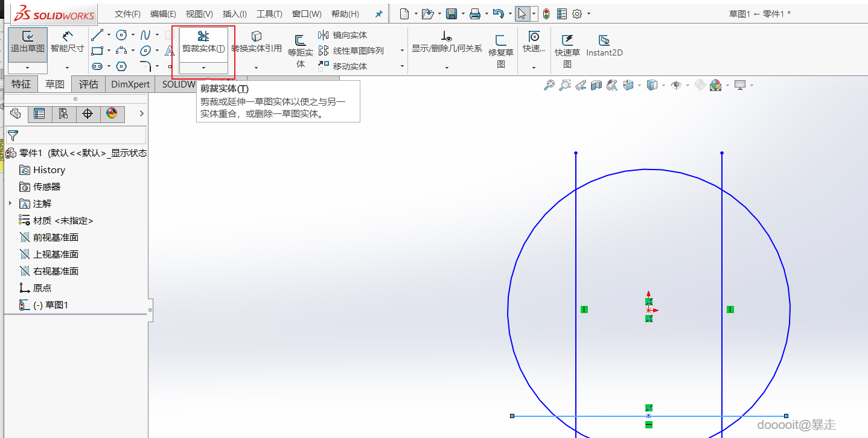Image resolution: width=868 pixels, height=438 pixels.
Task: Toggle the Instant2D button
Action: point(604,45)
